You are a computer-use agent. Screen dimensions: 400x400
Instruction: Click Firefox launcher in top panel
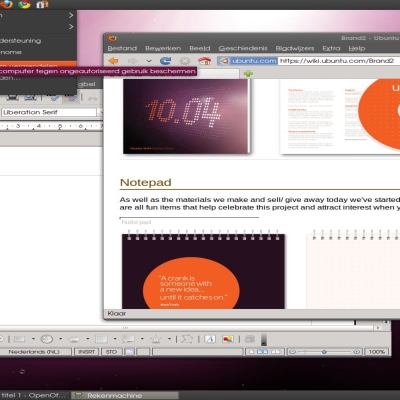(6, 4)
